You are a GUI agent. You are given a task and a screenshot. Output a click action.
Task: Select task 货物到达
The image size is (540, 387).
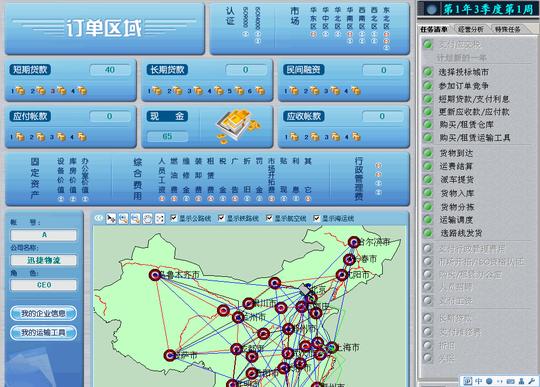[x=456, y=153]
